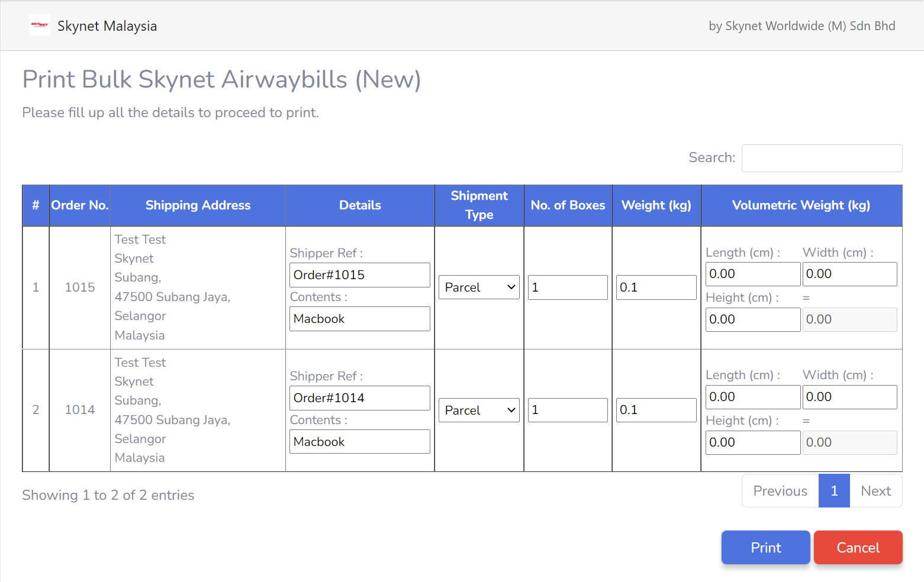Select page 1 in pagination
This screenshot has height=582, width=924.
[833, 490]
